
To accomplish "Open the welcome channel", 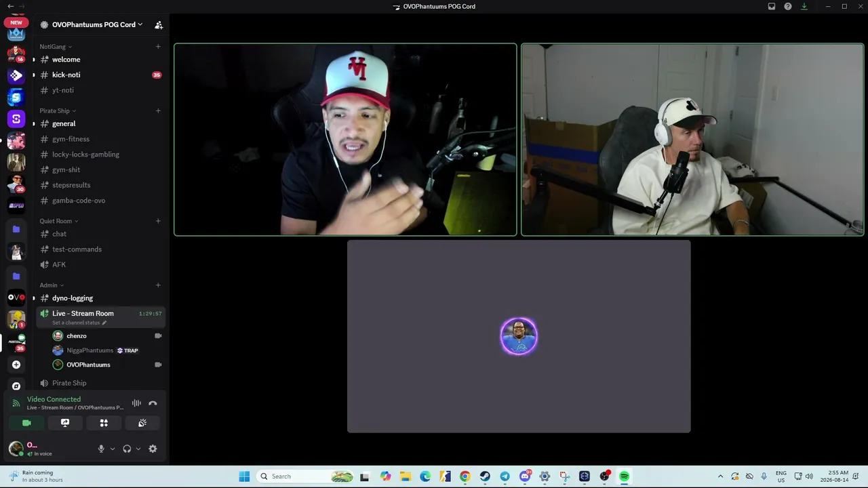I will tap(100, 60).
